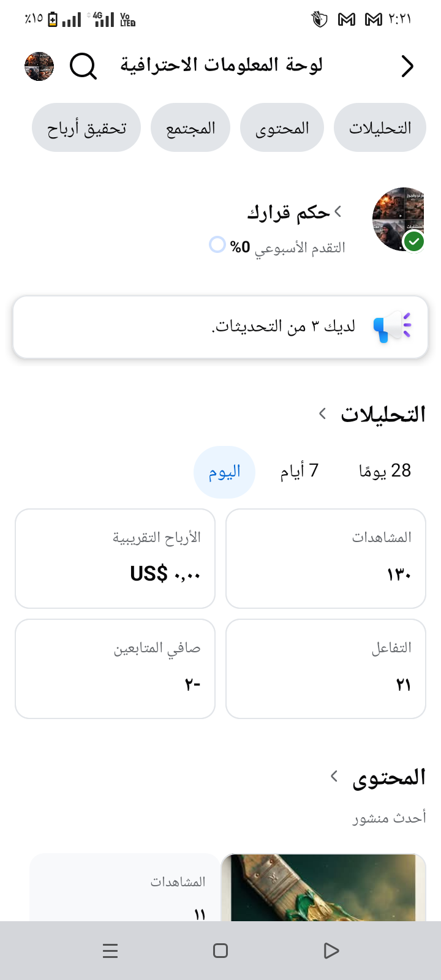
Task: Open the Android recent apps menu icon
Action: coord(110,951)
